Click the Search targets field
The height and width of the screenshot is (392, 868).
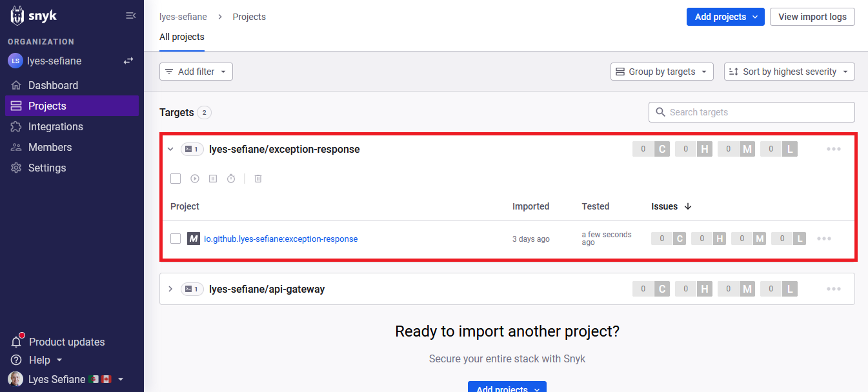point(752,112)
